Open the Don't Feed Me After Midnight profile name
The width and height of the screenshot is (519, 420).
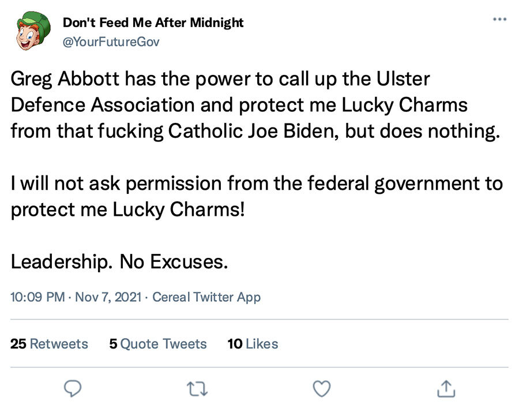coord(153,23)
